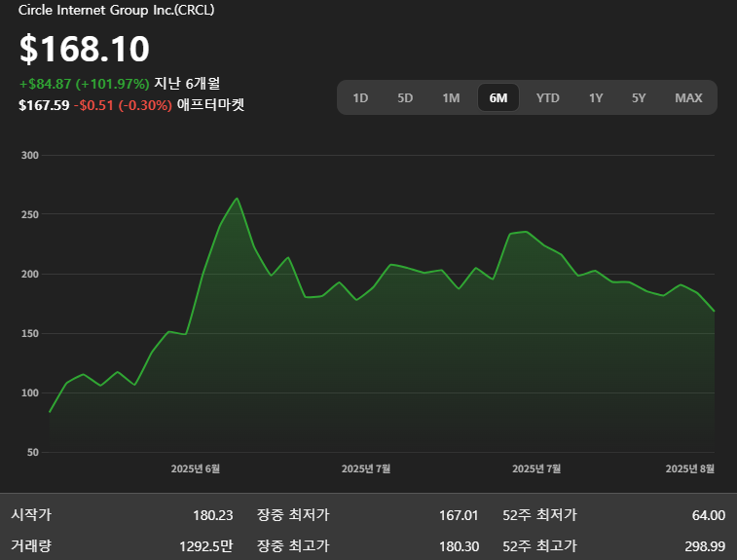
Task: Click the highest peak of the price line
Action: (x=237, y=199)
